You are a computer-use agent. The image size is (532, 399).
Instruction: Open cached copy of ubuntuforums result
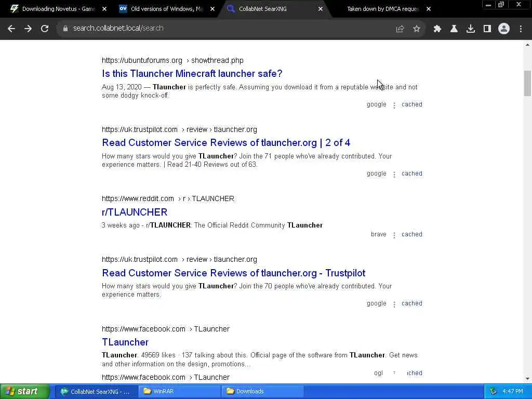pyautogui.click(x=412, y=104)
